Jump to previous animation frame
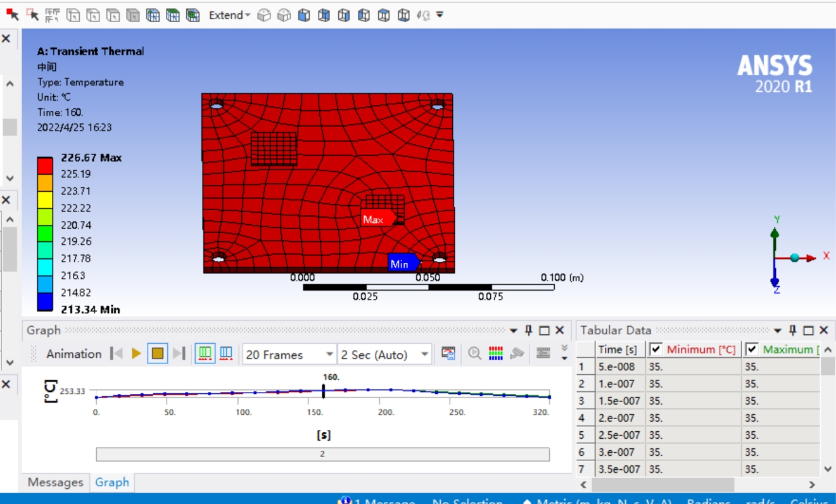The image size is (836, 504). coord(116,354)
